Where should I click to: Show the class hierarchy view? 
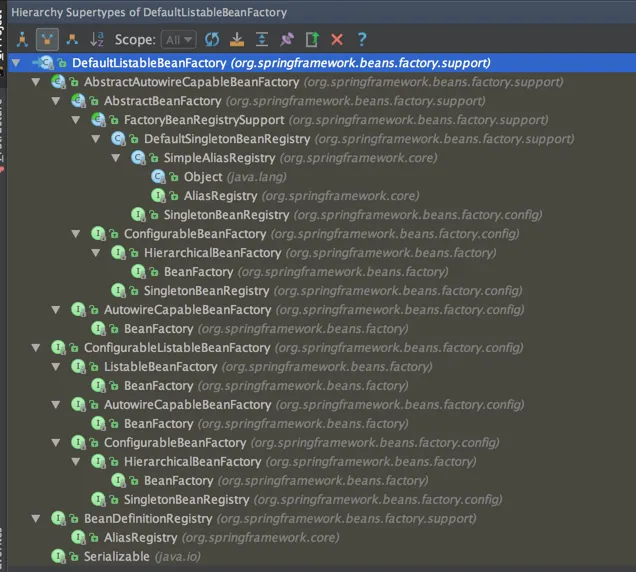coord(21,40)
